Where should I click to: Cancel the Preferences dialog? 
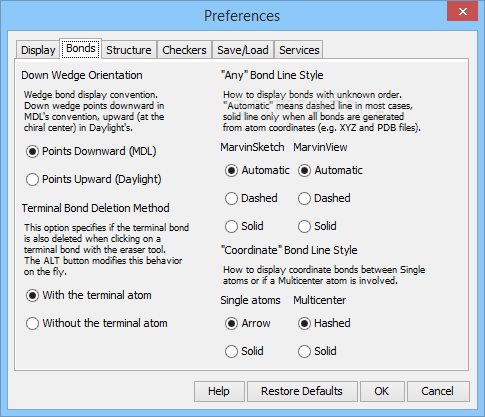tap(438, 391)
